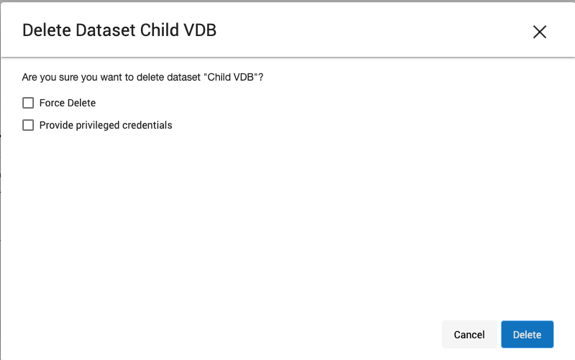Viewport: 575px width, 360px height.
Task: Select the square box beside Force Delete
Action: pyautogui.click(x=28, y=103)
